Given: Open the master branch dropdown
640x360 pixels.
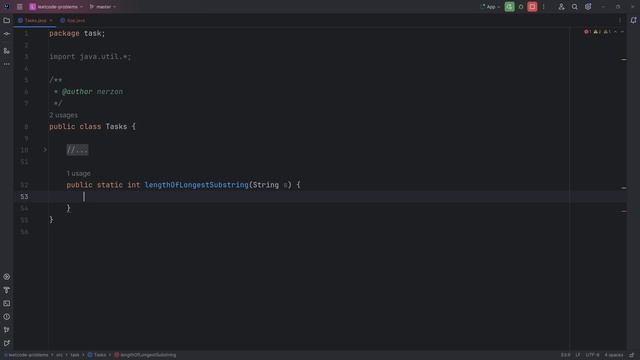Looking at the screenshot, I should click(x=102, y=7).
